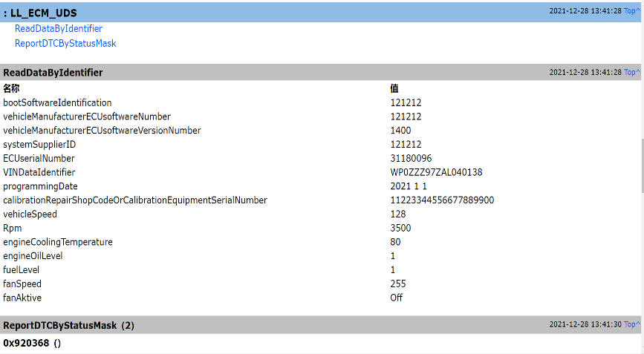
Task: Select the 值 column header
Action: [394, 88]
